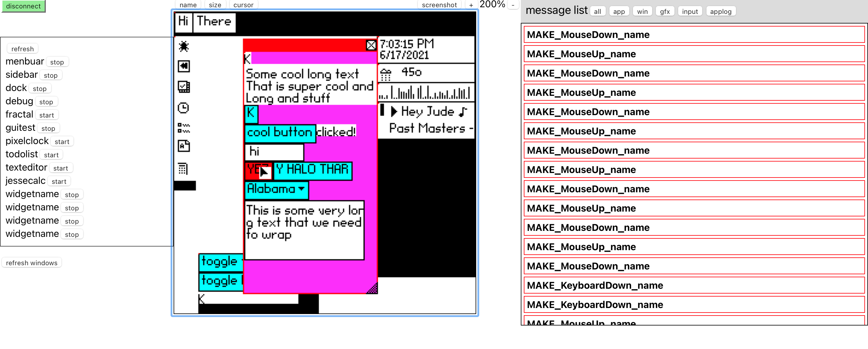Click the zoom percentage increase button

[470, 5]
